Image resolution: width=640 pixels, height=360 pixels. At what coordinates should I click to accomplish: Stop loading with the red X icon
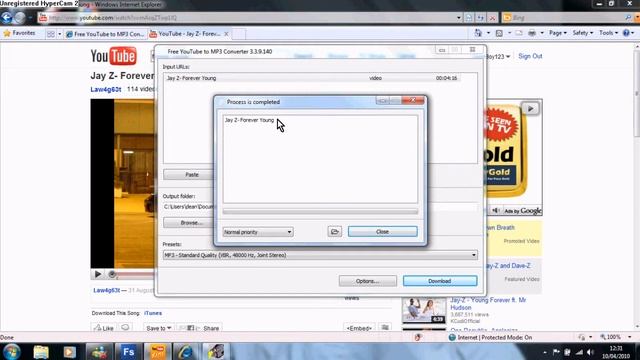[x=492, y=18]
